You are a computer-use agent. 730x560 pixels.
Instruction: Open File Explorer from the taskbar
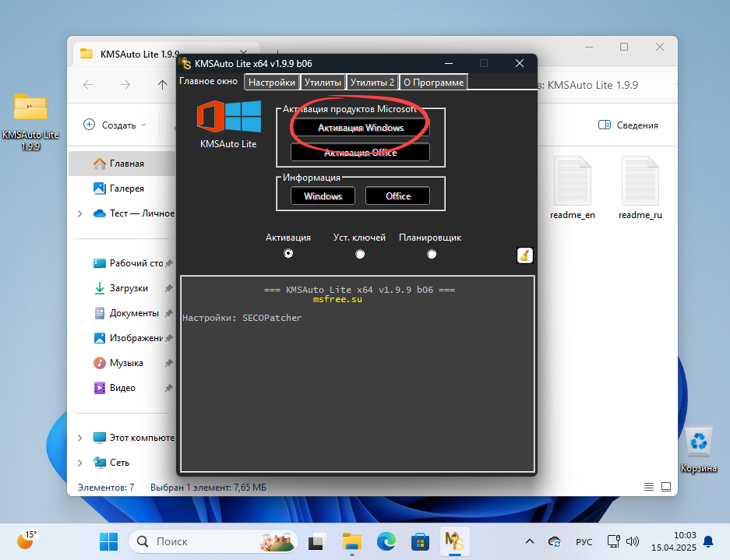[x=351, y=541]
